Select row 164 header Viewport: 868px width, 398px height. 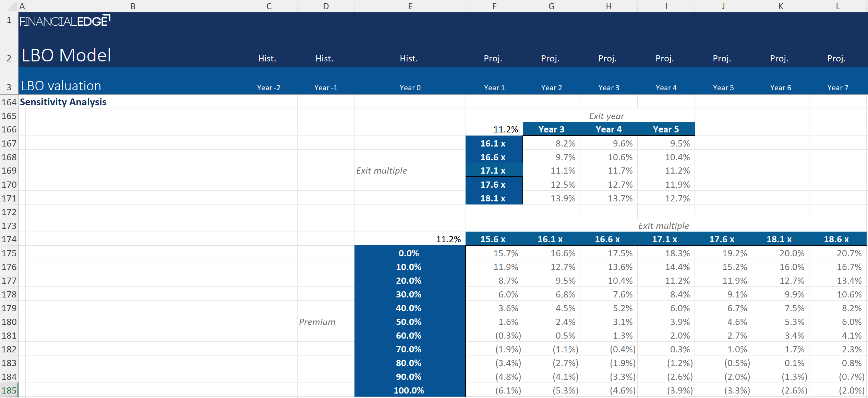tap(9, 102)
